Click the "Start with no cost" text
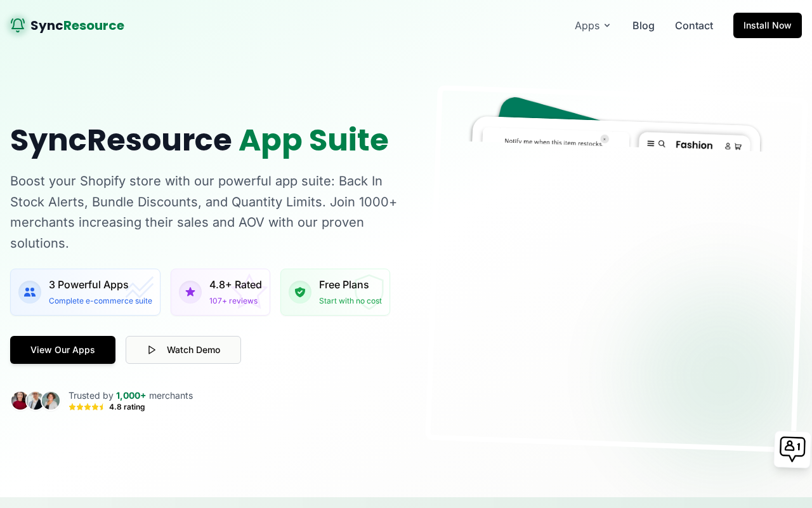Viewport: 812px width, 508px height. click(350, 301)
